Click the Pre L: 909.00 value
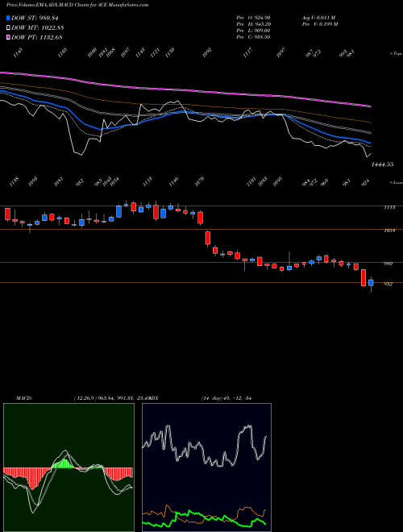403x532 pixels. (x=253, y=31)
